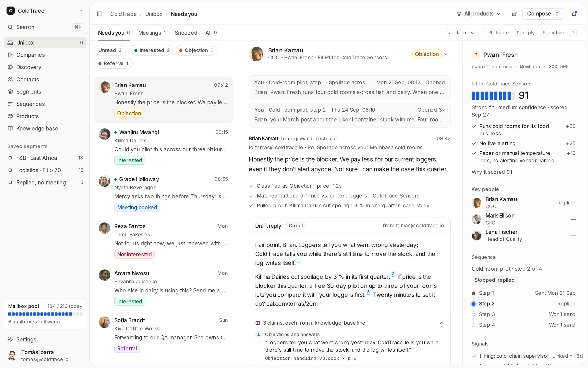Screen dimensions: 588x368
Task: Toggle the Objection filter chip
Action: click(x=196, y=50)
